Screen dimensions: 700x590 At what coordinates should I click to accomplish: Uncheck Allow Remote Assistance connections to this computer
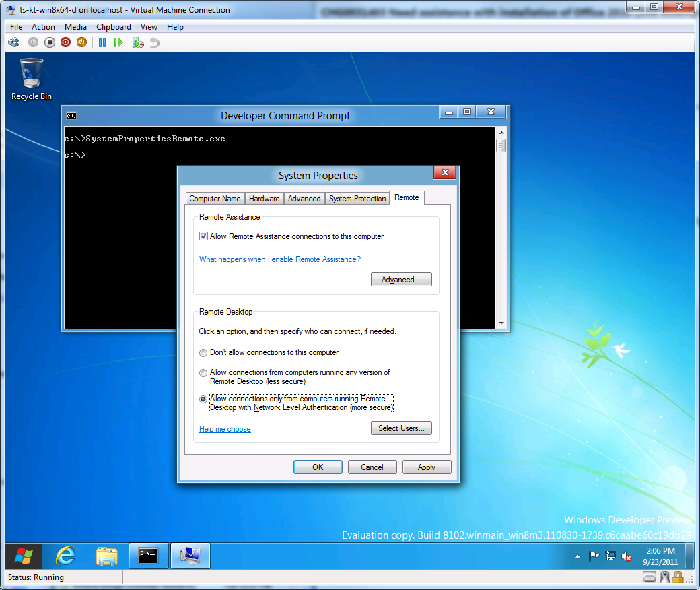pyautogui.click(x=203, y=236)
